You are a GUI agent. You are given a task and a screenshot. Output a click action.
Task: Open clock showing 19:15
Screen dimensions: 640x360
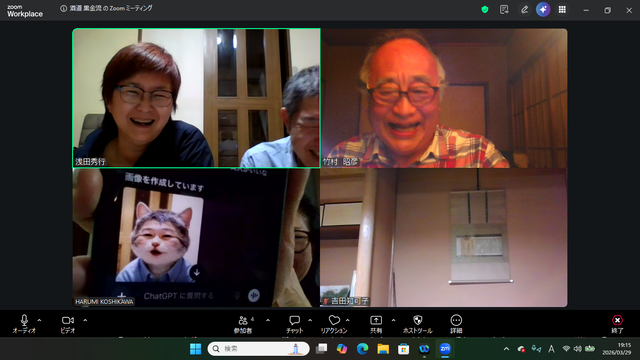617,349
